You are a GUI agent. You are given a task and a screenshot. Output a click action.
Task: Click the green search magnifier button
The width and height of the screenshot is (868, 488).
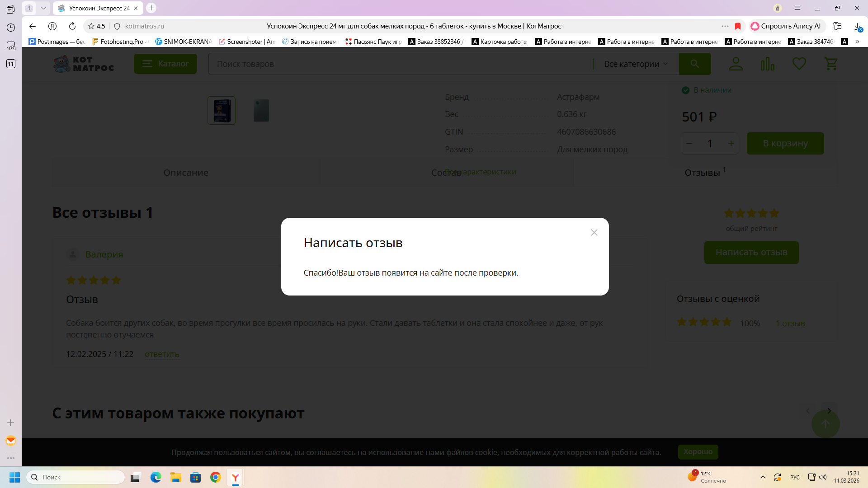tap(695, 64)
